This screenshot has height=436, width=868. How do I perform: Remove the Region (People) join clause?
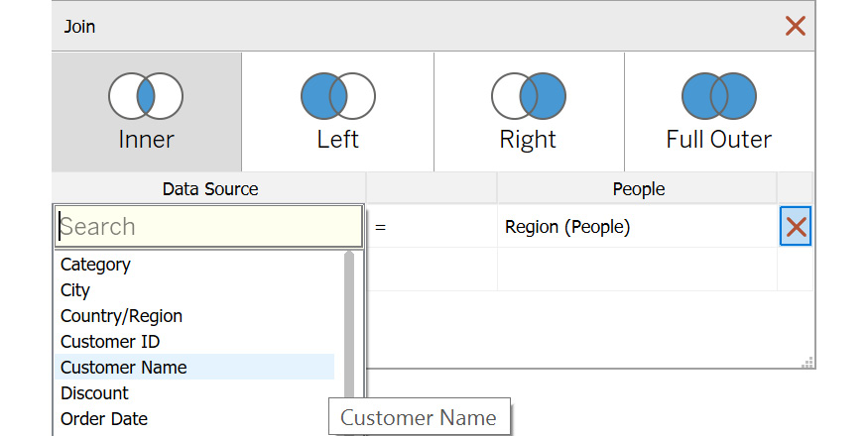click(x=796, y=226)
